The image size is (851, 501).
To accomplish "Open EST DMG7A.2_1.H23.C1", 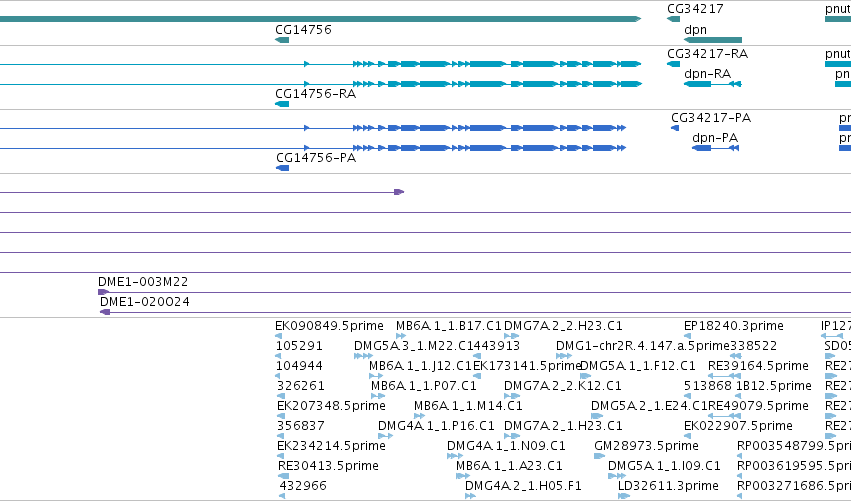I will coord(563,426).
